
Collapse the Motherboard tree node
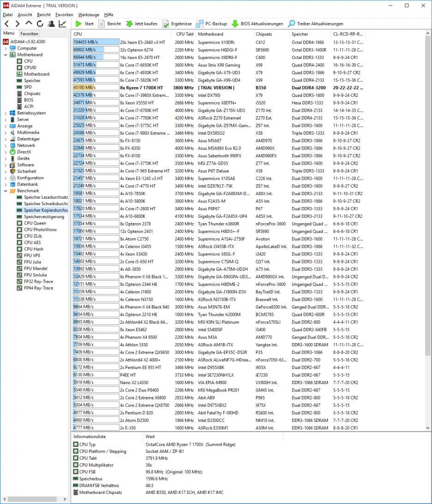pos(6,55)
